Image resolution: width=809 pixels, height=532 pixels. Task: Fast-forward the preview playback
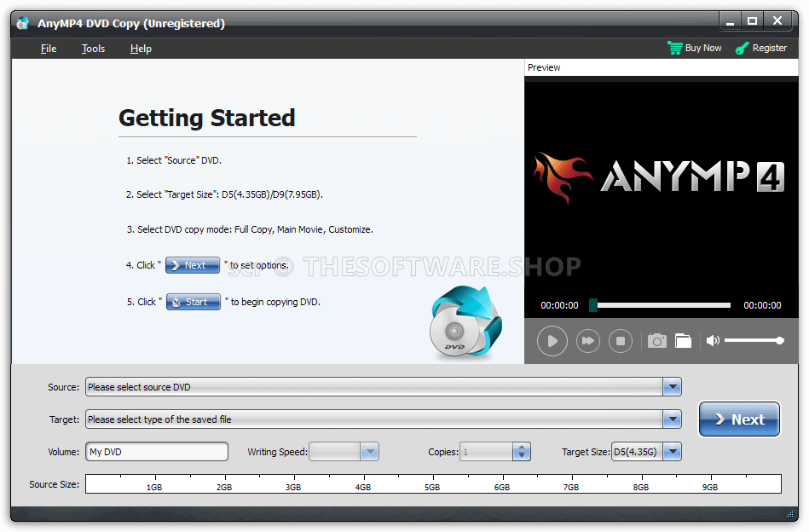tap(587, 340)
